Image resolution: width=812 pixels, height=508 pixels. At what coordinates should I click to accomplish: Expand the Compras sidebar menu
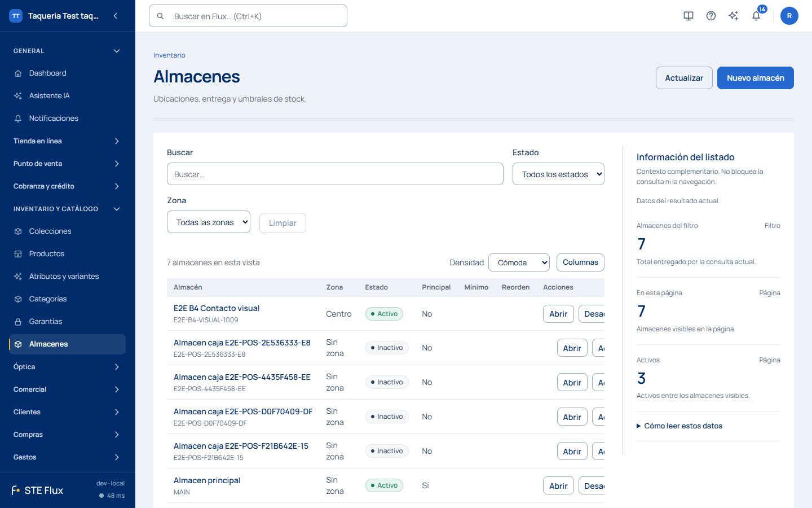point(67,435)
